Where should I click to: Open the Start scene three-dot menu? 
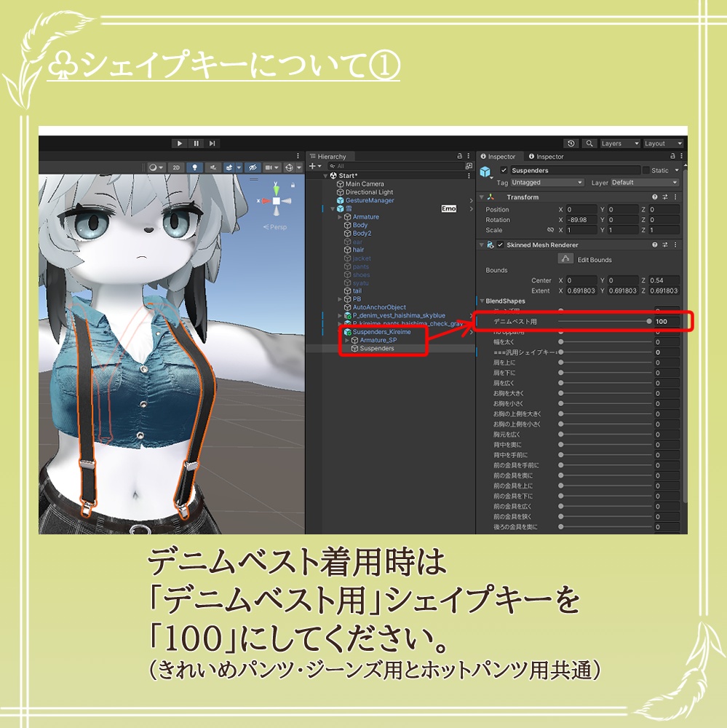pos(469,175)
